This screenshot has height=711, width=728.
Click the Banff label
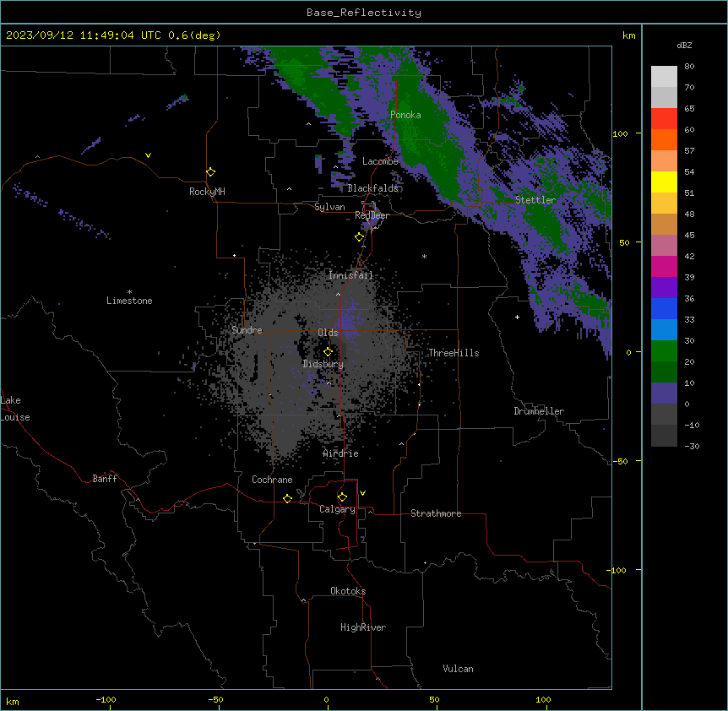(x=105, y=479)
